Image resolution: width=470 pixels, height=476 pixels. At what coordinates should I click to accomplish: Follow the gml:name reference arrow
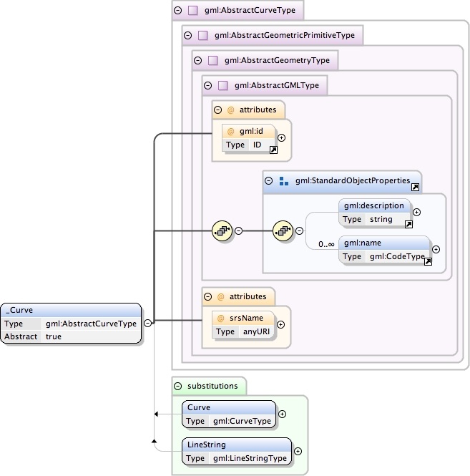[428, 262]
